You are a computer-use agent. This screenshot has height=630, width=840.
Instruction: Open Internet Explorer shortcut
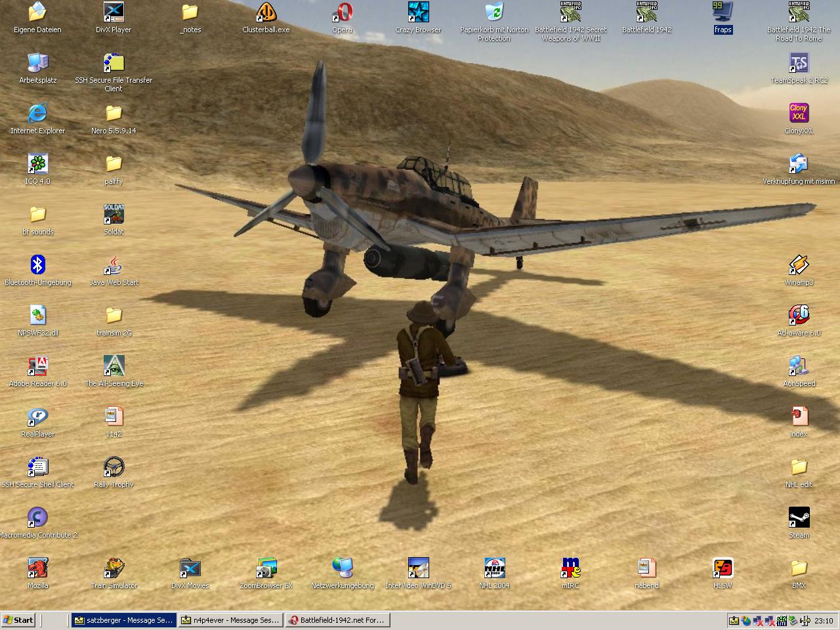pyautogui.click(x=37, y=119)
